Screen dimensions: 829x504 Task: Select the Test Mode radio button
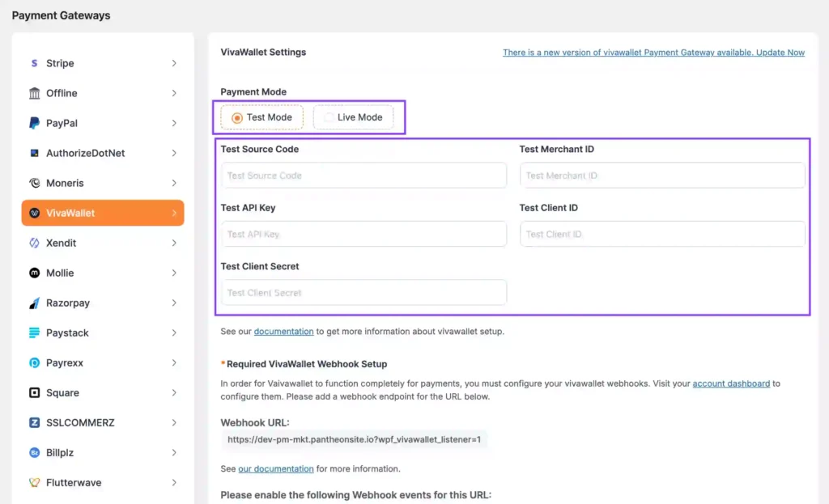click(237, 118)
